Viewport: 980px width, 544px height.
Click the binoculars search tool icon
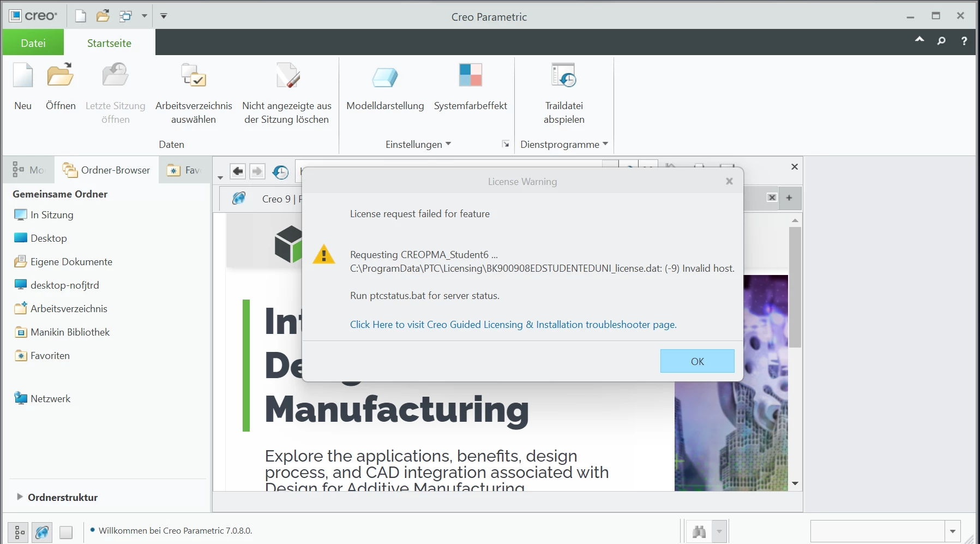[x=699, y=531]
